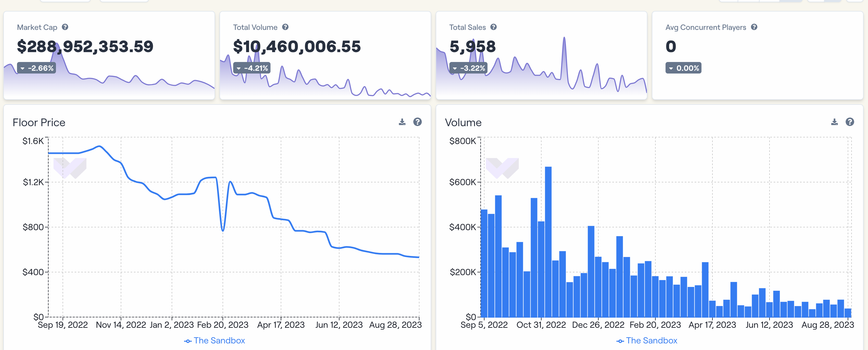Click the -4.21% Total Volume change badge

pos(252,68)
